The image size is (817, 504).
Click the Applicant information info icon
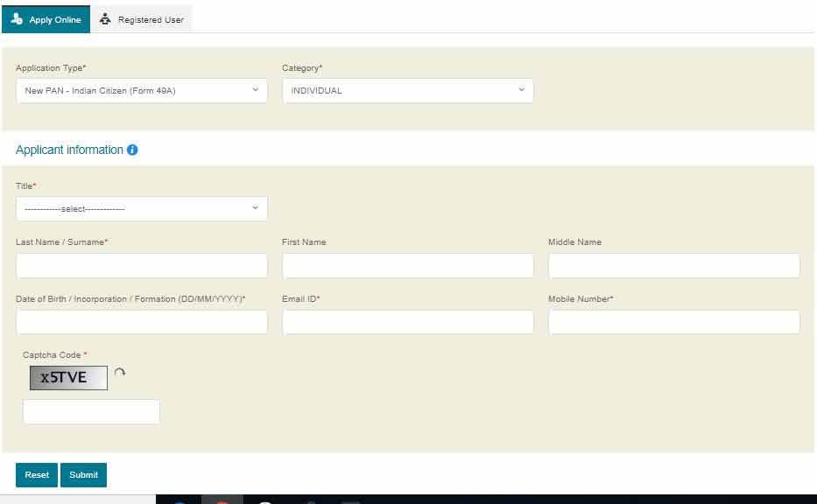point(132,150)
